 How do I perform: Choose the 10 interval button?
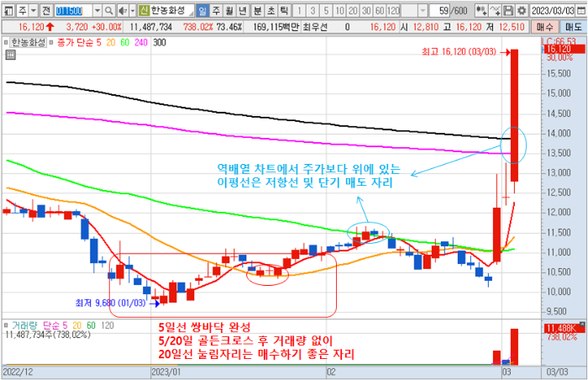click(339, 11)
